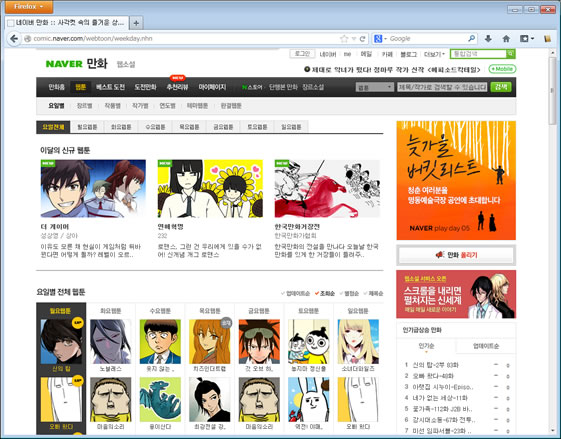
Task: Open a new tab with plus button
Action: [136, 23]
